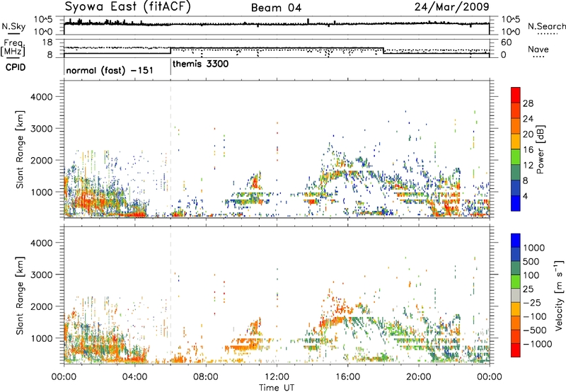Select the 'Freq. [MHz]' axis label
This screenshot has height=392, width=566.
click(13, 48)
